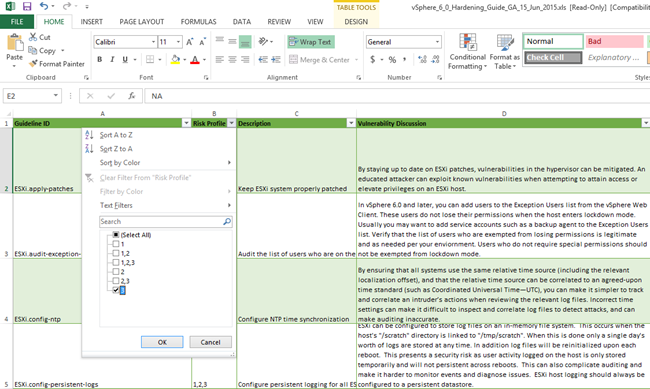Check the '2,3' filter value

tap(116, 281)
